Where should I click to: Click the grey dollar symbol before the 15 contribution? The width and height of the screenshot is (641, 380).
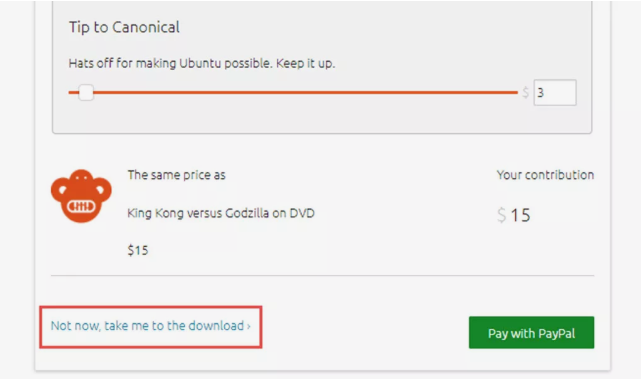point(501,215)
